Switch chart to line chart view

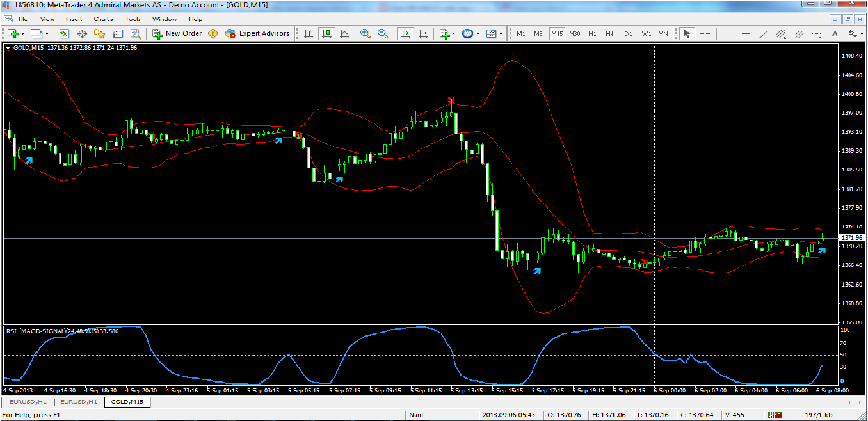pos(344,33)
